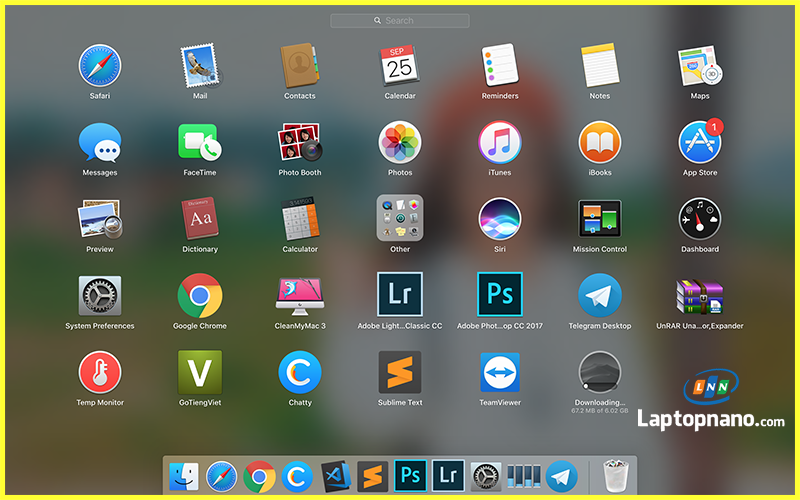Launch Telegram Desktop from the Launchpad grid
This screenshot has width=800, height=500.
600,295
